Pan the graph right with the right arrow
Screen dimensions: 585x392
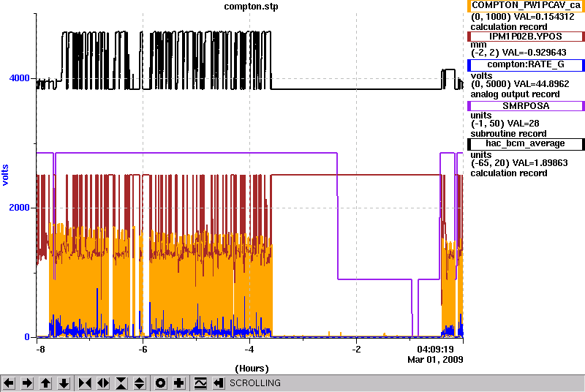coord(27,383)
